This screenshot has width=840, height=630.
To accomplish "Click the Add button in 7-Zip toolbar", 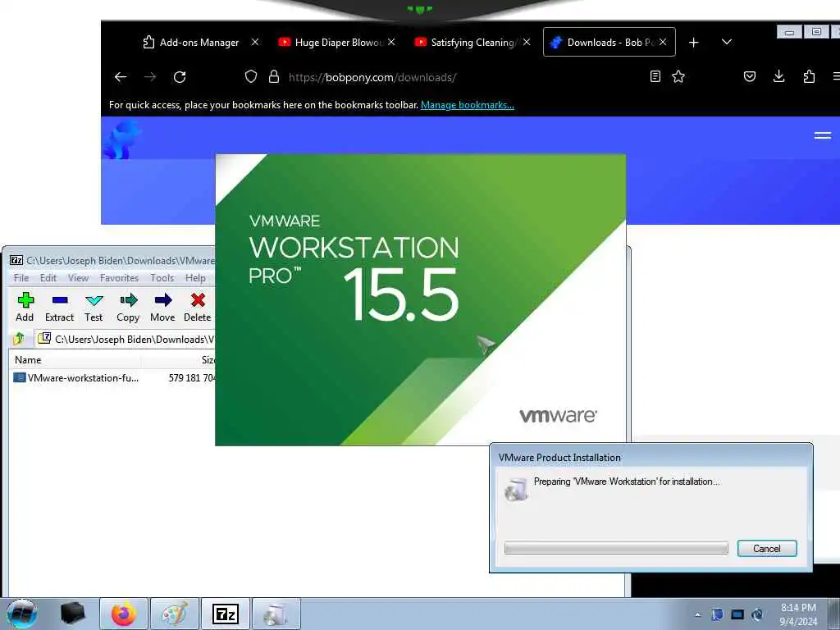I will tap(25, 307).
